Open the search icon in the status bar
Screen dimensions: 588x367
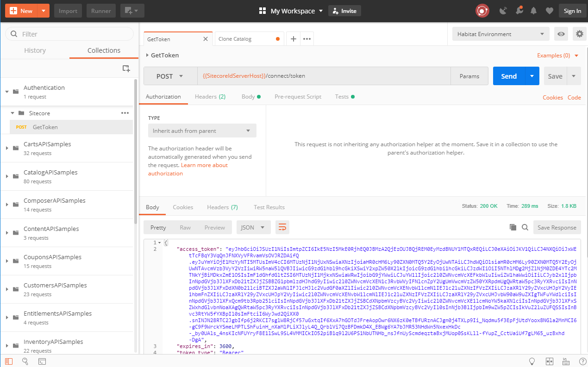[x=25, y=361]
